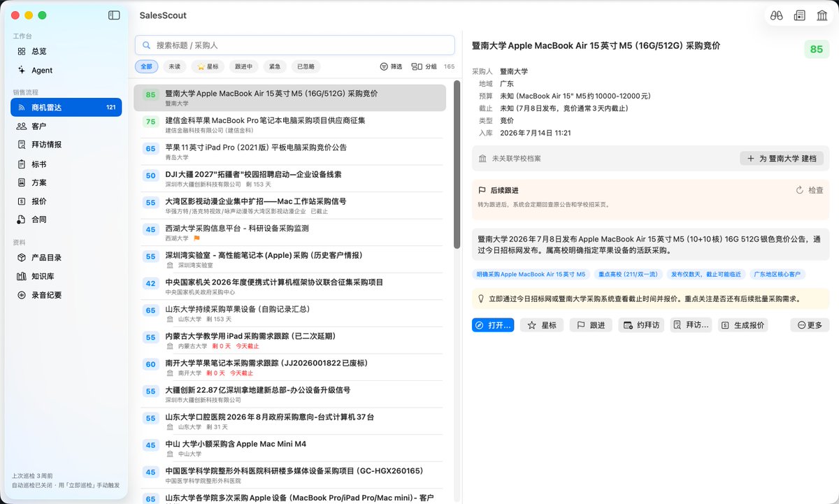Screen dimensions: 839x504
Task: Click the 未关联学校档案 institution icon
Action: [x=482, y=159]
